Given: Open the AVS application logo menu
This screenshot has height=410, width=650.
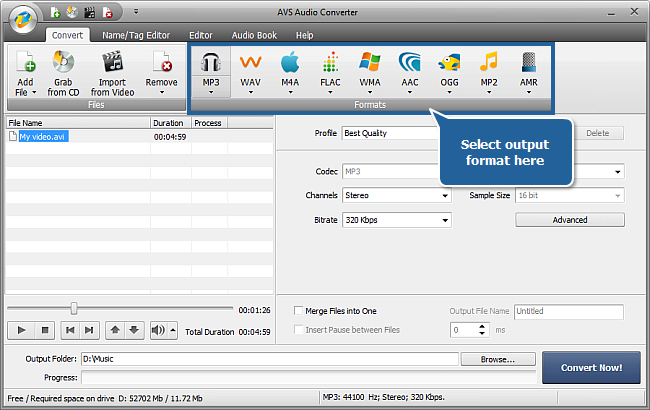Looking at the screenshot, I should pos(23,19).
